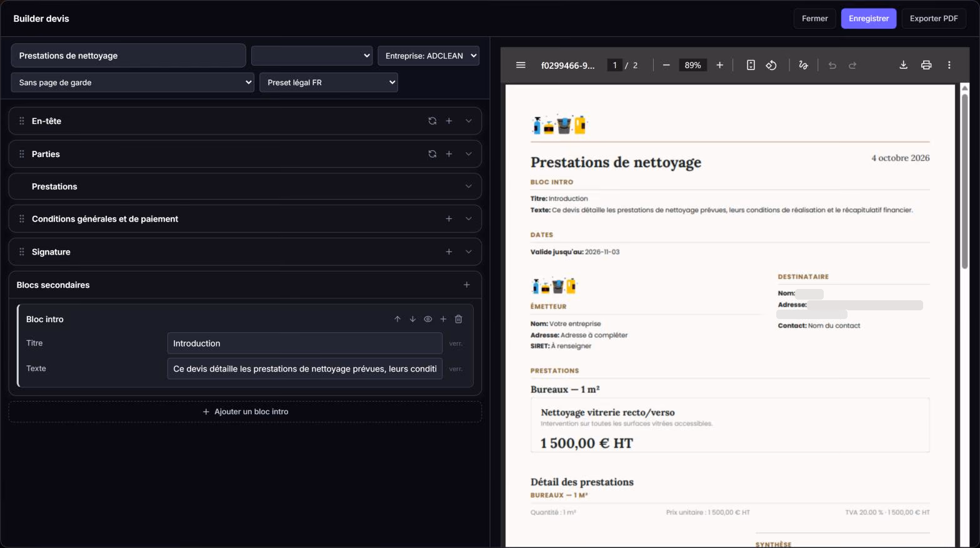
Task: Select the PDF draw annotation tool
Action: [x=804, y=65]
